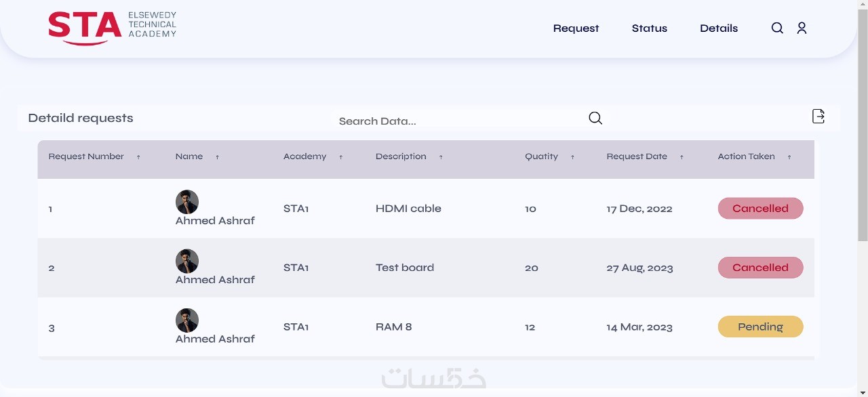Click the Cancelled badge for HDMI cable
This screenshot has width=868, height=397.
760,209
